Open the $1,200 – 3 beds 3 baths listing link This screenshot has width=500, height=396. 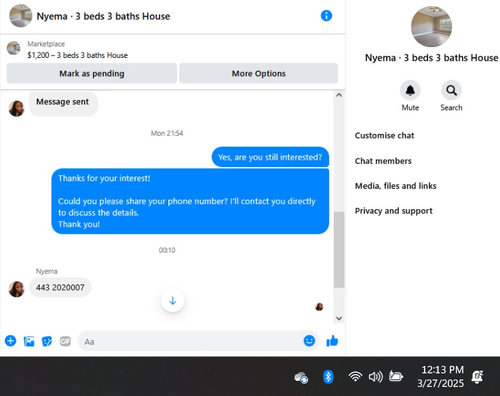click(x=77, y=55)
